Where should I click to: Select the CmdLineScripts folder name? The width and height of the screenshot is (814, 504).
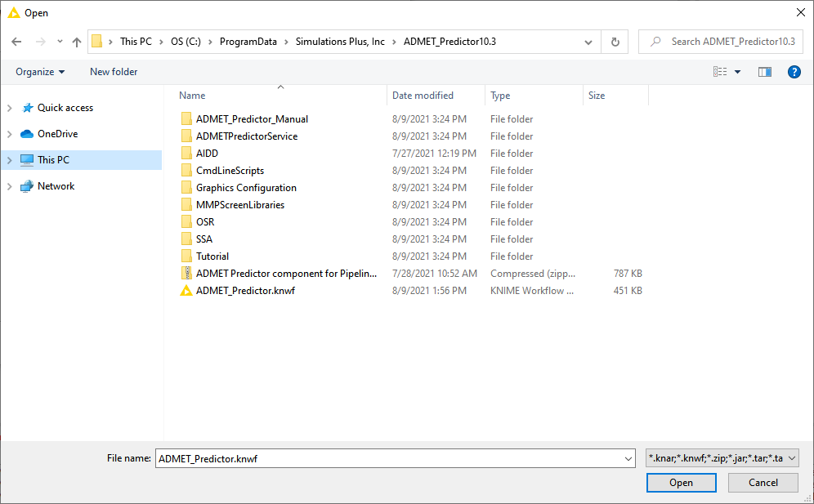point(230,171)
